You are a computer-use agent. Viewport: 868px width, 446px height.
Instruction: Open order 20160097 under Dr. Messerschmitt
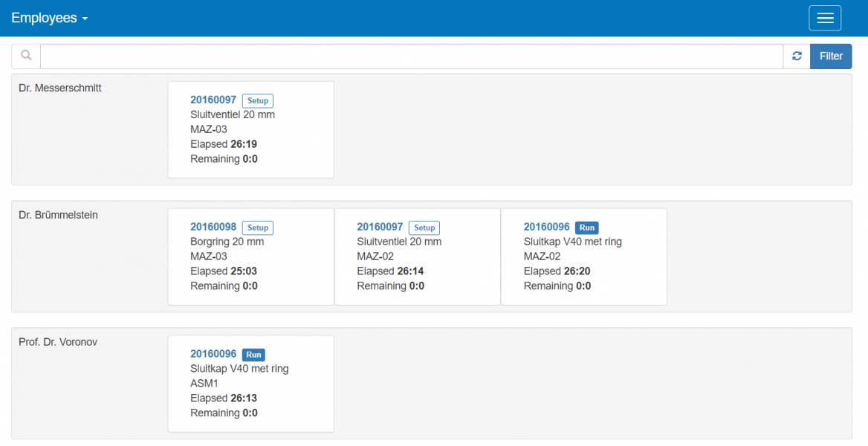(x=213, y=100)
